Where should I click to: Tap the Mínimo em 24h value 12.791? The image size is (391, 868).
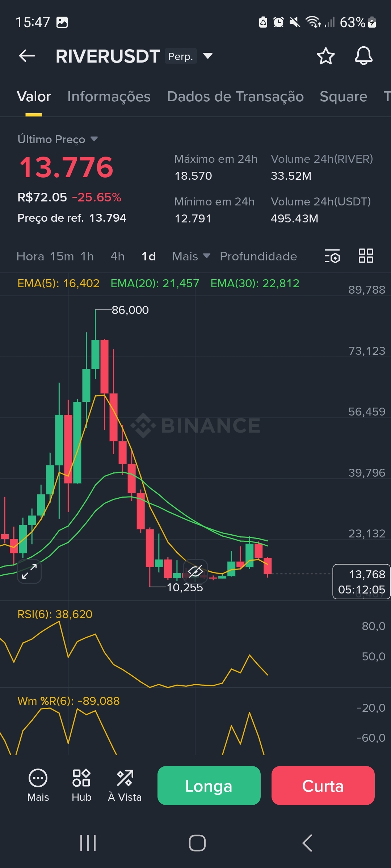(x=193, y=218)
